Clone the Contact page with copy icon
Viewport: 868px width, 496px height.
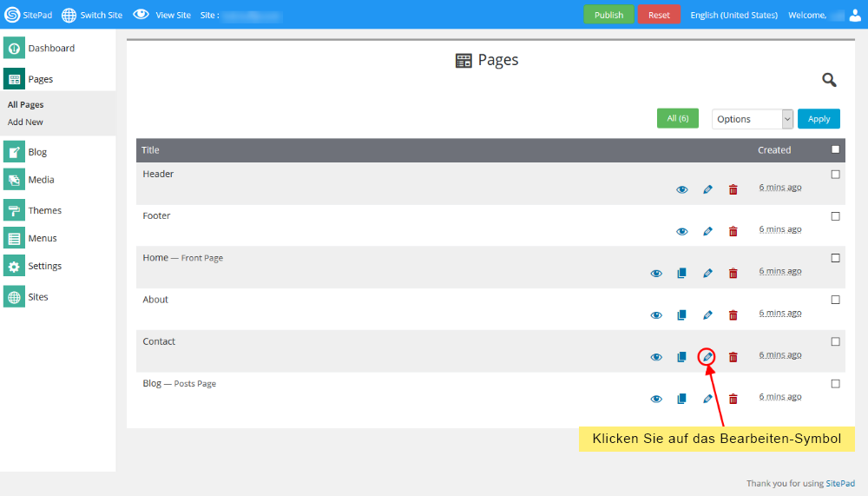681,357
